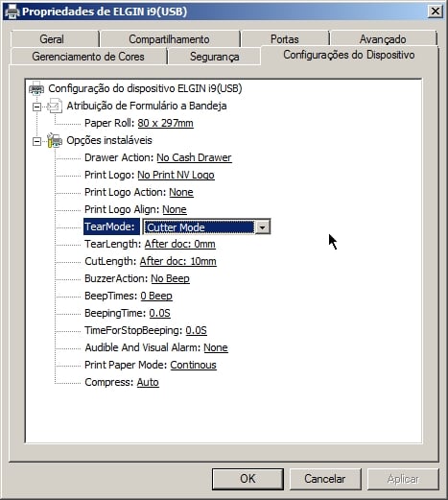Image resolution: width=448 pixels, height=500 pixels.
Task: Collapse the Opções instaláveis tree node
Action: 37,141
